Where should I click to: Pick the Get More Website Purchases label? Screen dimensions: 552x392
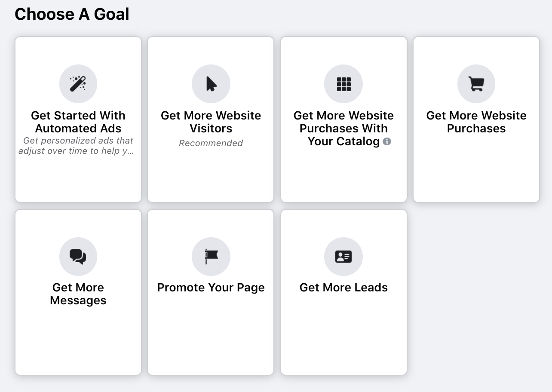tap(476, 122)
